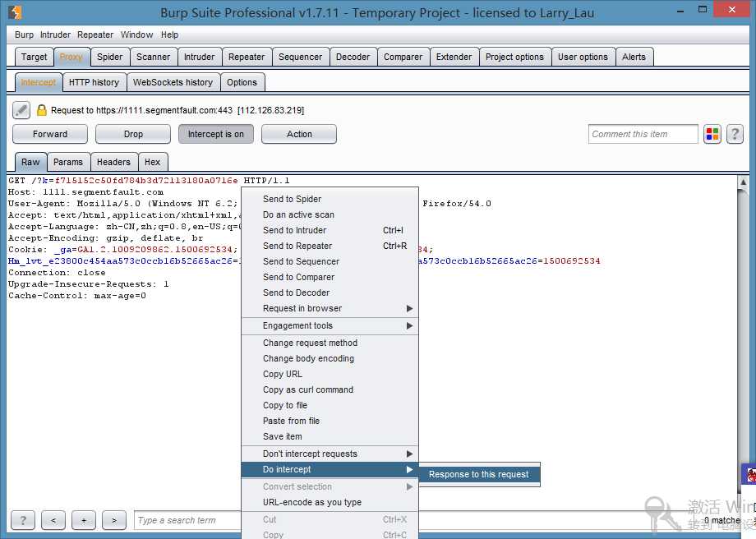
Task: Switch to the Project options tab
Action: tap(514, 57)
